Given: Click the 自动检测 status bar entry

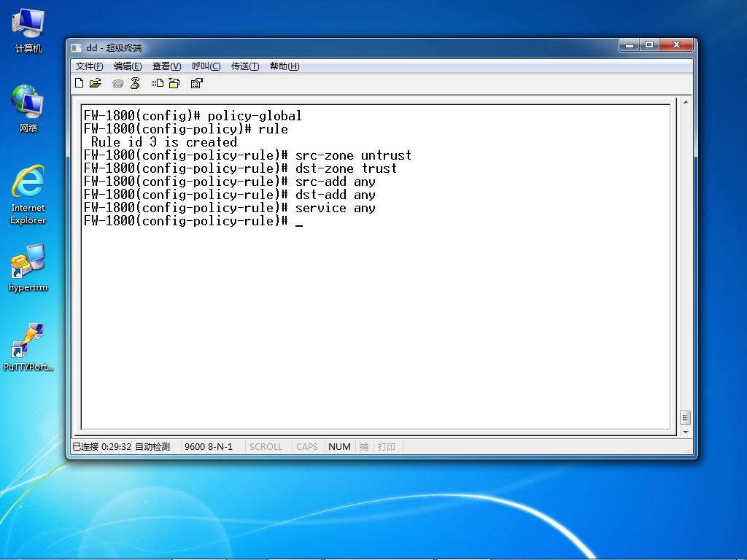Looking at the screenshot, I should (152, 447).
